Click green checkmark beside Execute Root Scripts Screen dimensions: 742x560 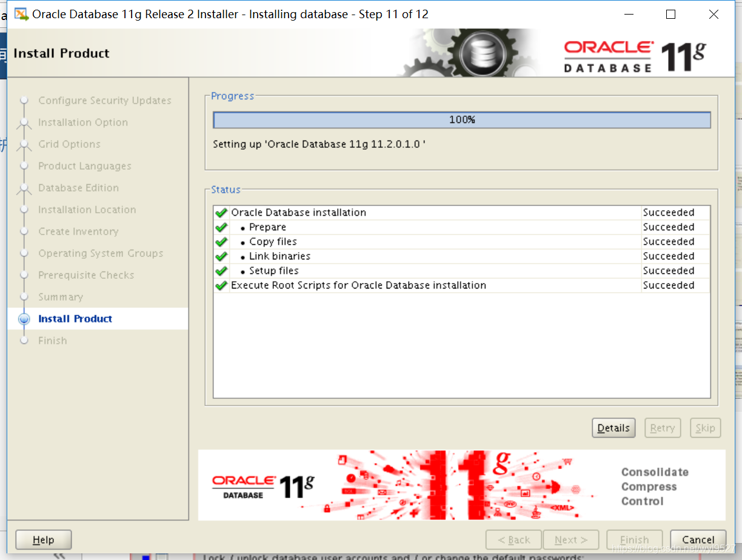[221, 285]
